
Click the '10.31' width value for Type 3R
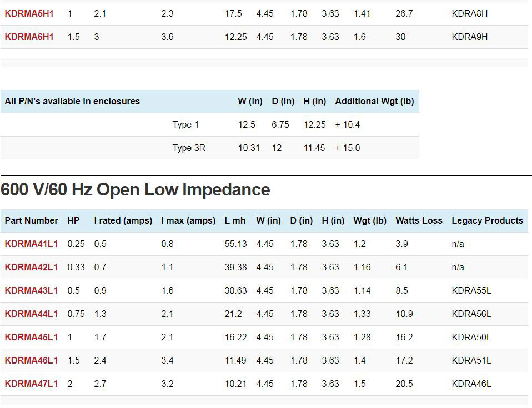[x=249, y=148]
